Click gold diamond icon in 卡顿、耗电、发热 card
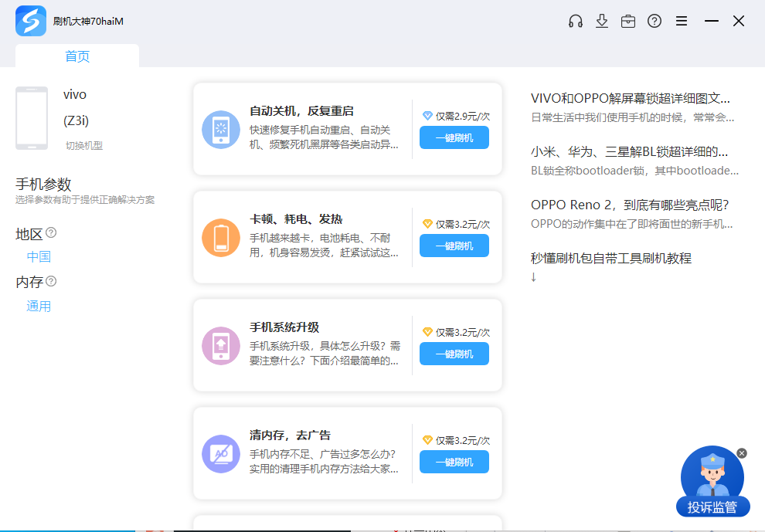 coord(427,224)
